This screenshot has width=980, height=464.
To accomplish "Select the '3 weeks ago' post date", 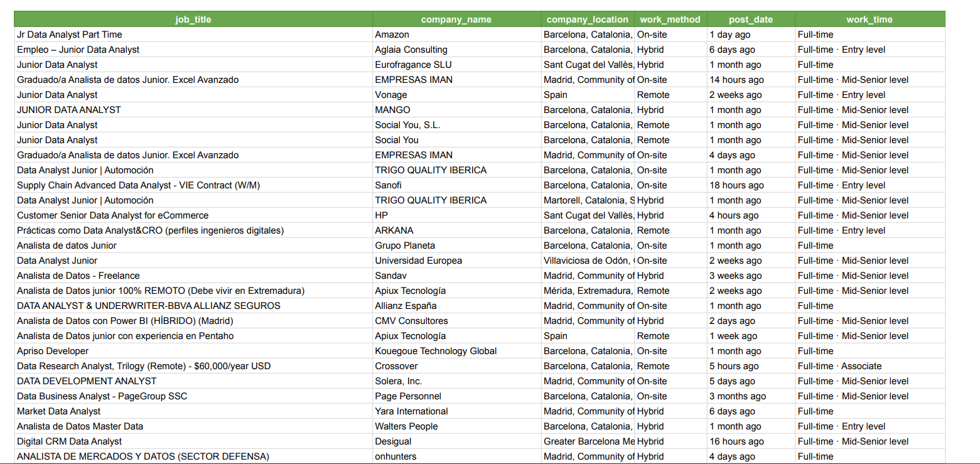I will pyautogui.click(x=751, y=276).
